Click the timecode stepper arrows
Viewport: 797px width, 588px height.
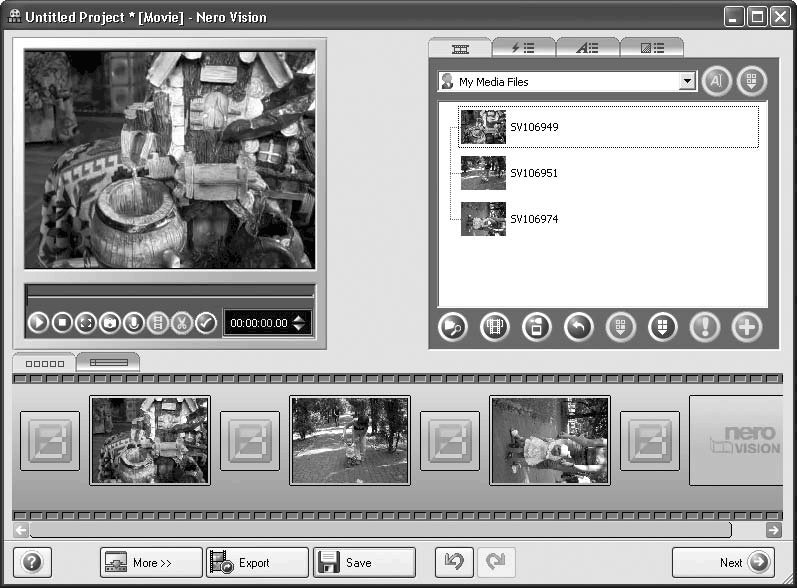click(299, 323)
